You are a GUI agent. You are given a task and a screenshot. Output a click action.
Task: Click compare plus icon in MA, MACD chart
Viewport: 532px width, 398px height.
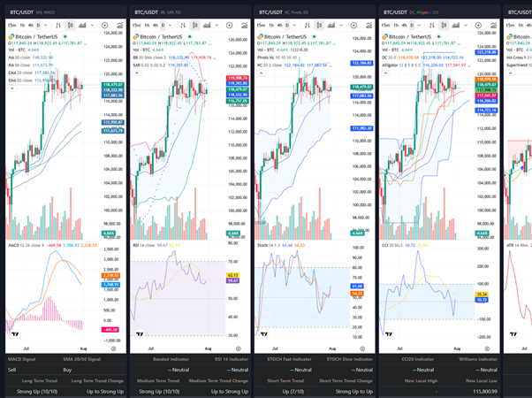[105, 25]
